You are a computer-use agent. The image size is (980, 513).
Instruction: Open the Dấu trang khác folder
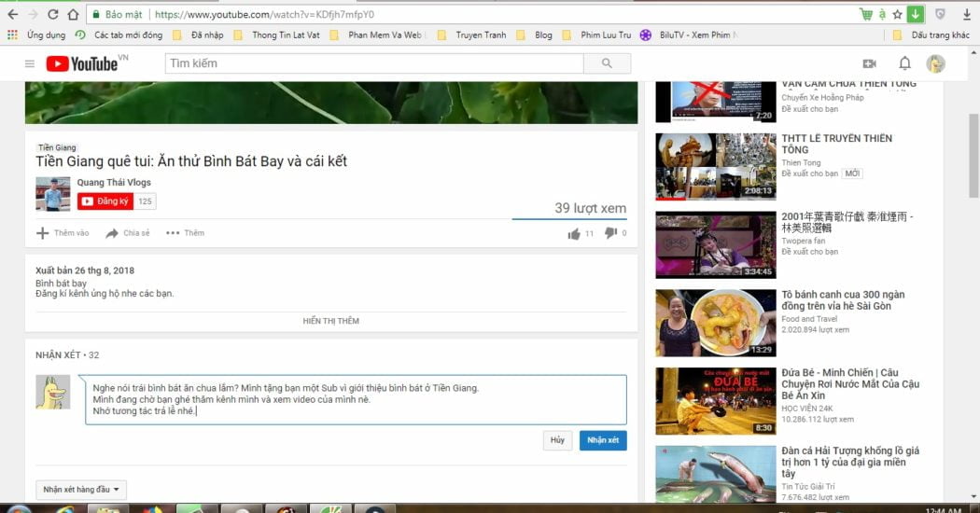(931, 35)
